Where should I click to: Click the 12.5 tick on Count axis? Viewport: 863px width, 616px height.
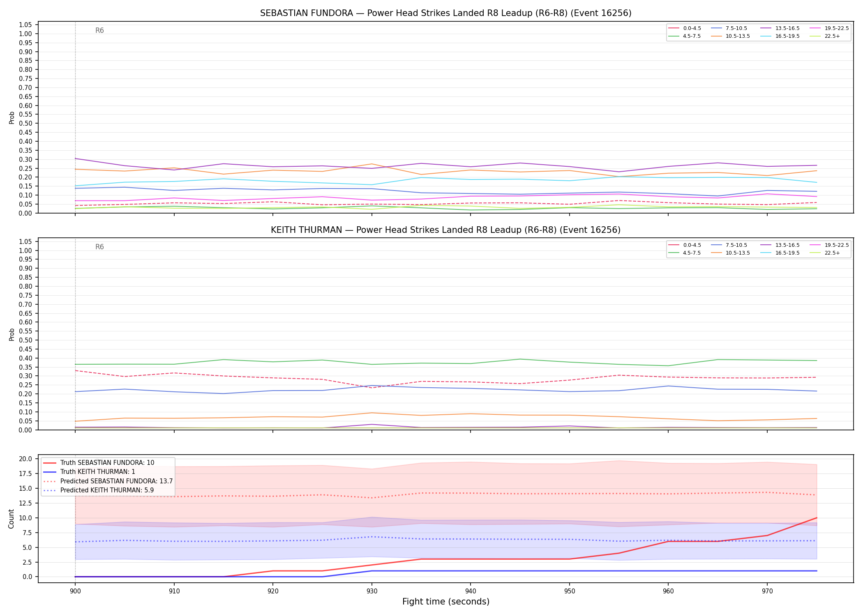click(x=25, y=503)
